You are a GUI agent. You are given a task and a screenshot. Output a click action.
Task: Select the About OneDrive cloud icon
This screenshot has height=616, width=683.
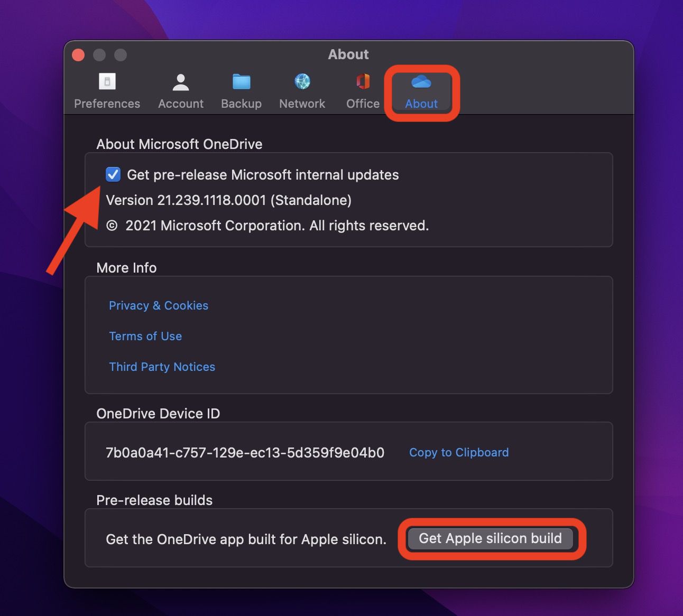pos(421,82)
